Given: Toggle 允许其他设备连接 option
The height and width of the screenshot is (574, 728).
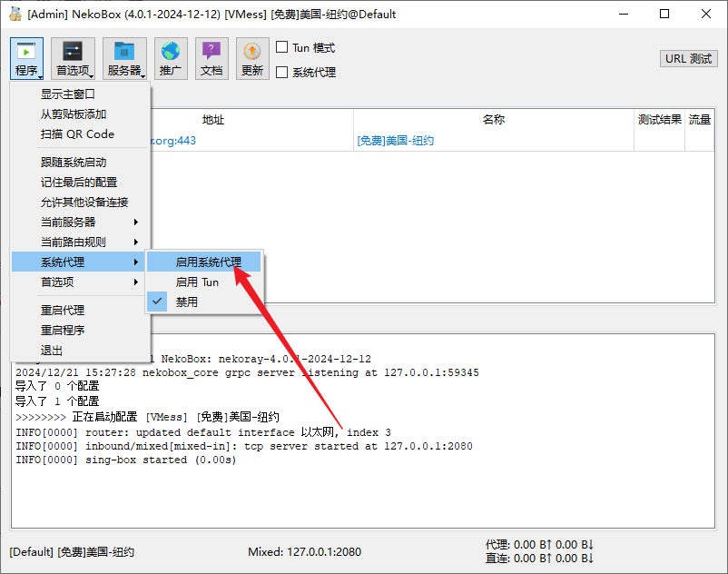Looking at the screenshot, I should tap(80, 202).
